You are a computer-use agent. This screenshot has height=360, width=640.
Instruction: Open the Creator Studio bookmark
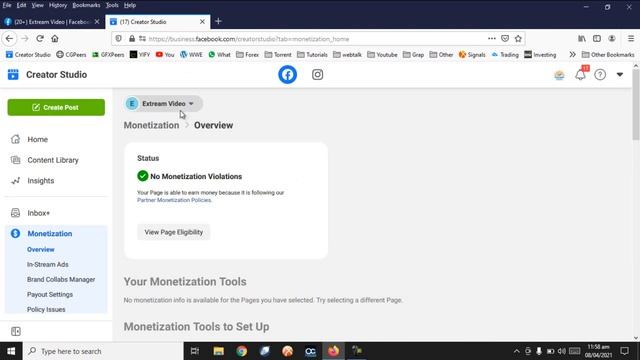[28, 55]
